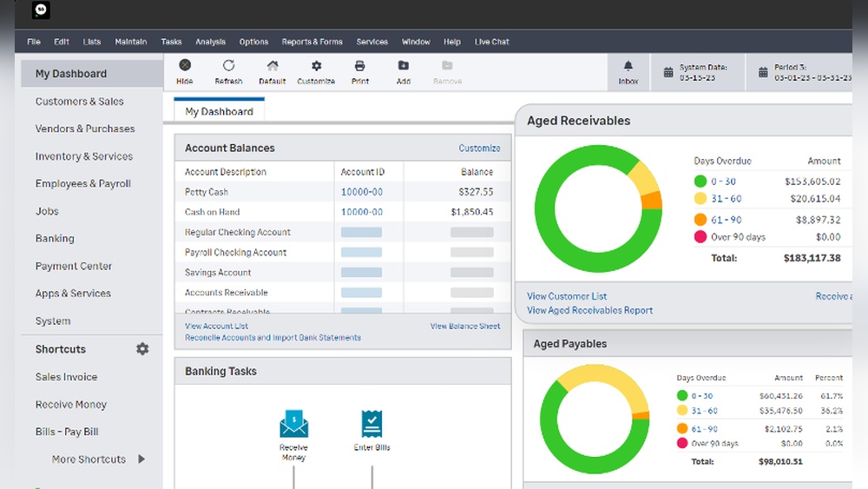Click the Aged Receivables total $183,117.38

point(812,257)
